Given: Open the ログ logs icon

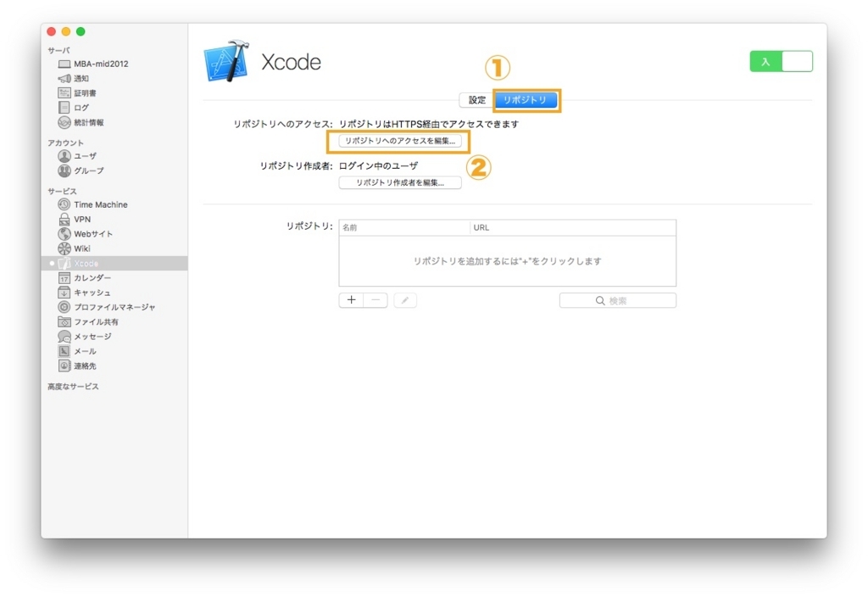Looking at the screenshot, I should [64, 108].
